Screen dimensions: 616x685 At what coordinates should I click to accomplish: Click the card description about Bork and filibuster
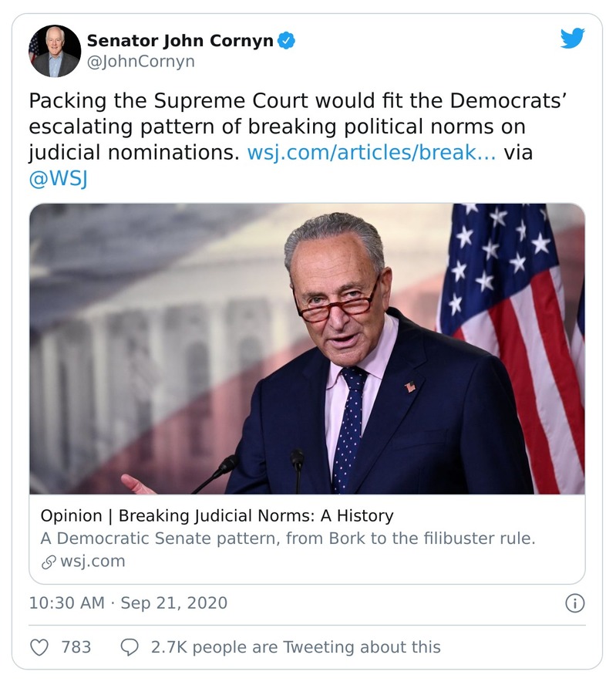click(x=288, y=538)
